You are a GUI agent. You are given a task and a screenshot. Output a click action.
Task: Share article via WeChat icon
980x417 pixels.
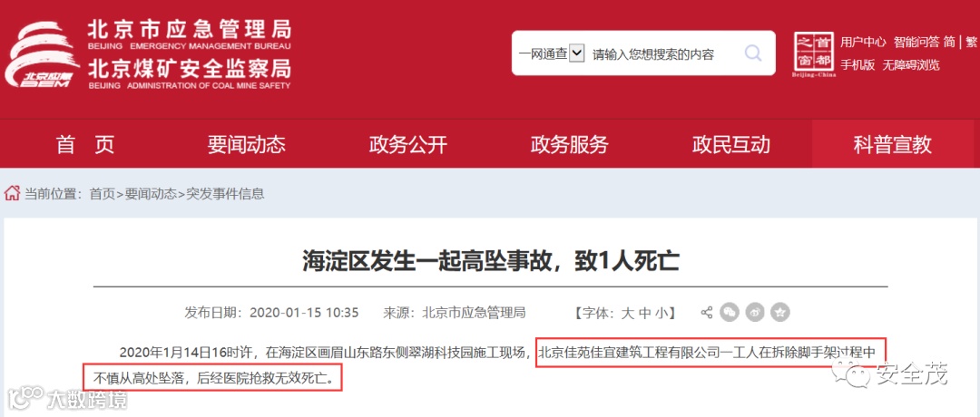pyautogui.click(x=730, y=312)
